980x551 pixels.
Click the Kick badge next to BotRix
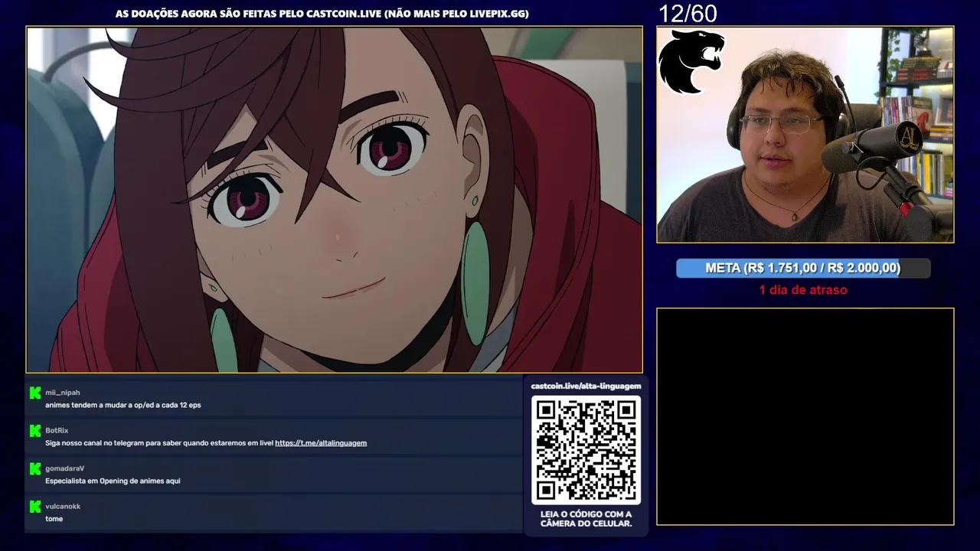(35, 431)
